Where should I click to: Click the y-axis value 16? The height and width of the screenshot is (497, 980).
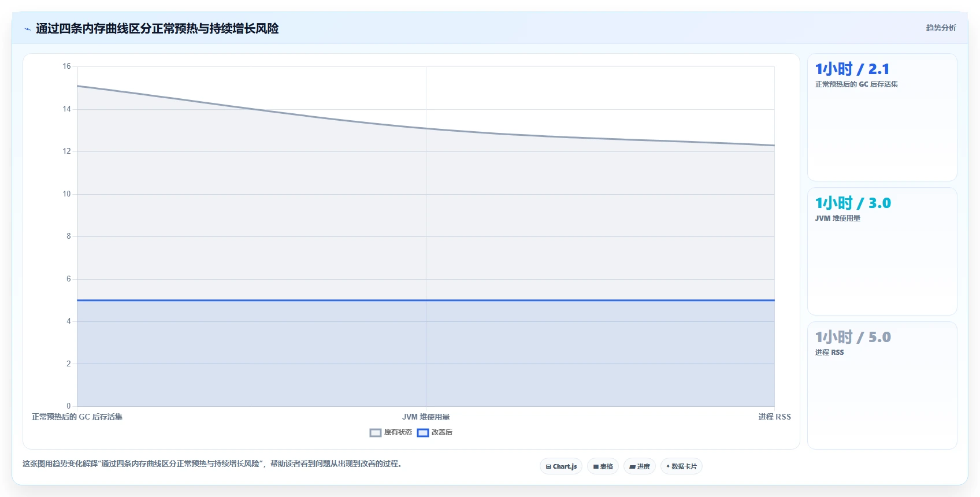(66, 66)
